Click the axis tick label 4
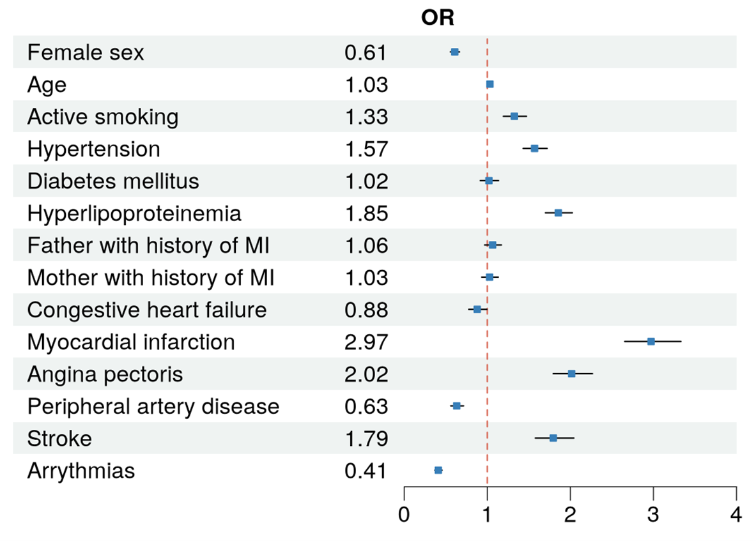756x541 pixels. 736,515
